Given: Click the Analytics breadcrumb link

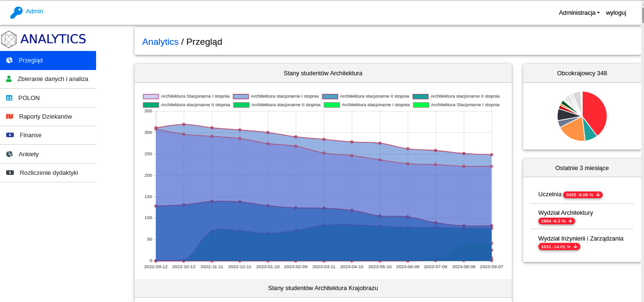Looking at the screenshot, I should [x=160, y=41].
